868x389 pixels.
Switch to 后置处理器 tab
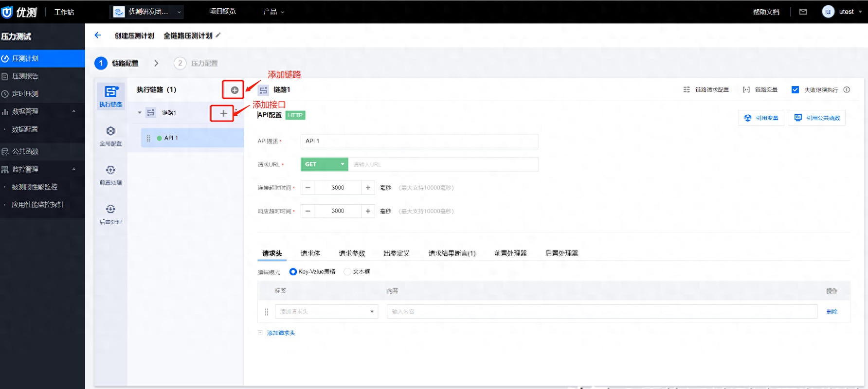coord(561,253)
